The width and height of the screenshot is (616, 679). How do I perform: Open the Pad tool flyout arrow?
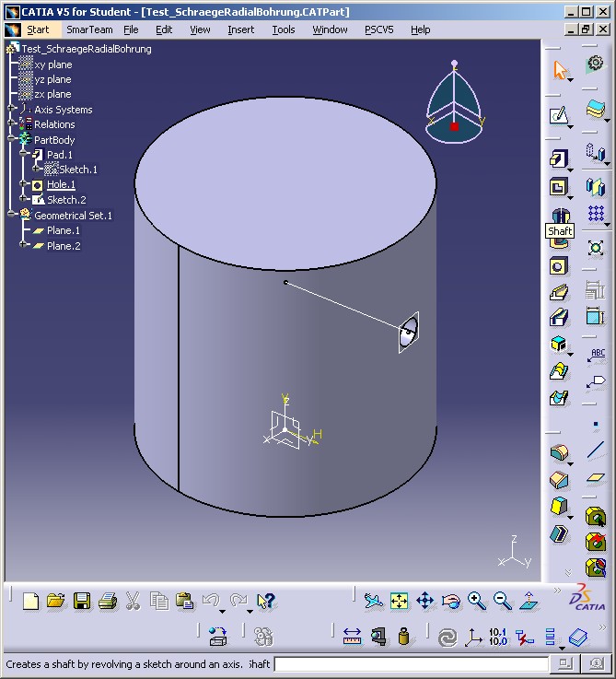570,170
